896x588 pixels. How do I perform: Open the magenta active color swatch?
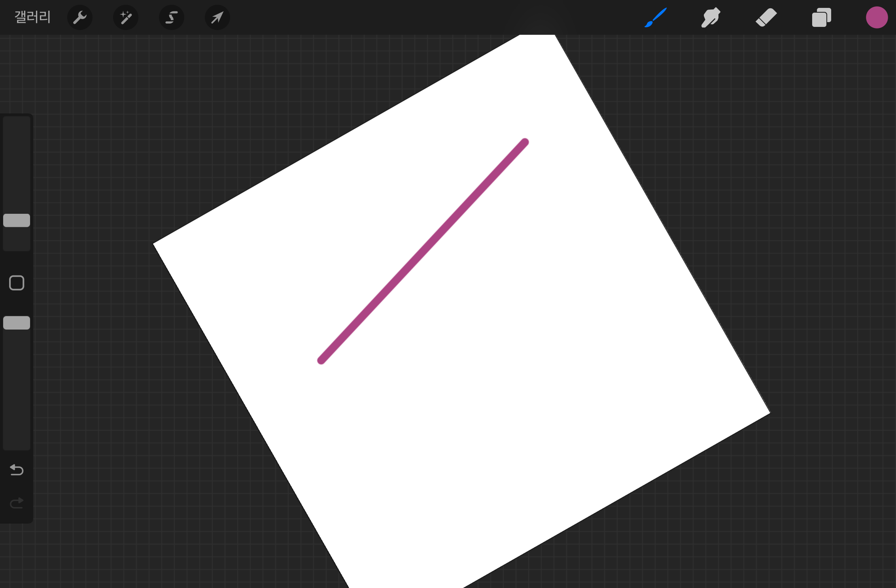[x=877, y=17]
